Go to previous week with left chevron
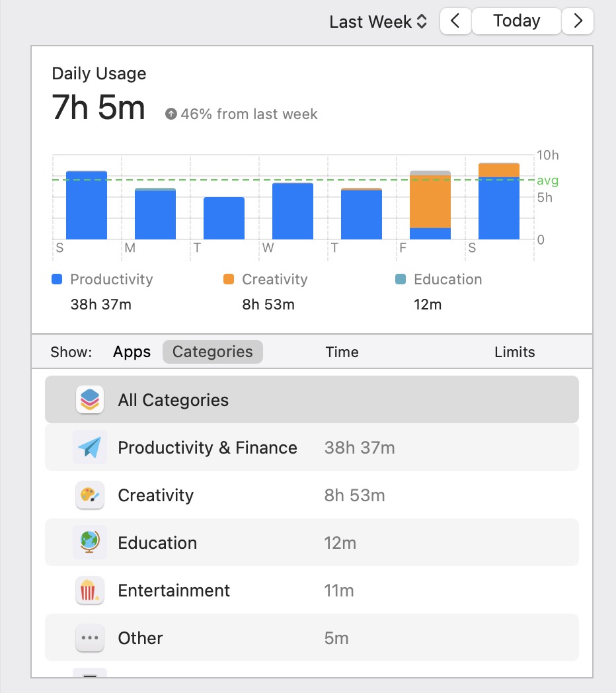Viewport: 616px width, 693px height. tap(455, 21)
